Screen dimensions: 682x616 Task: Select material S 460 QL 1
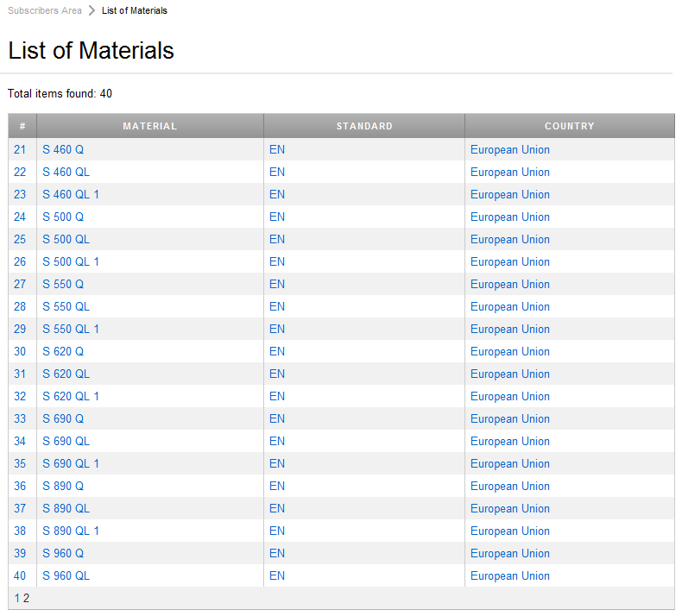71,194
